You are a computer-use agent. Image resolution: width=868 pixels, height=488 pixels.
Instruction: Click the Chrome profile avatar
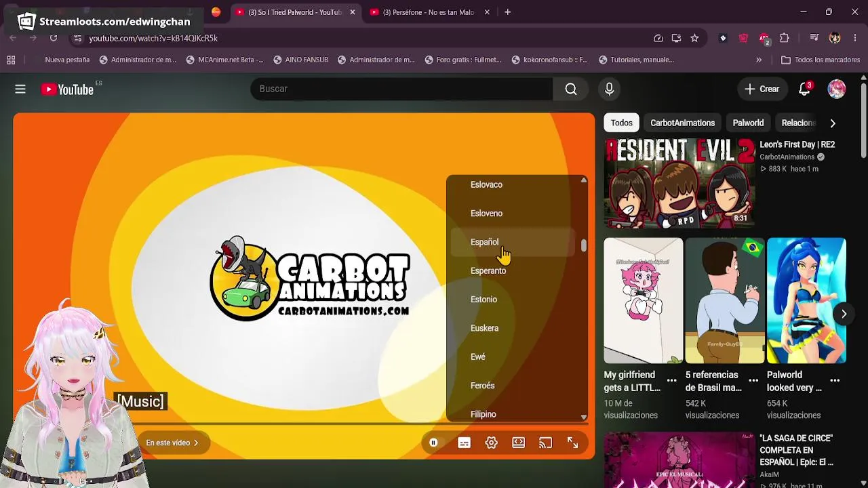pos(835,38)
